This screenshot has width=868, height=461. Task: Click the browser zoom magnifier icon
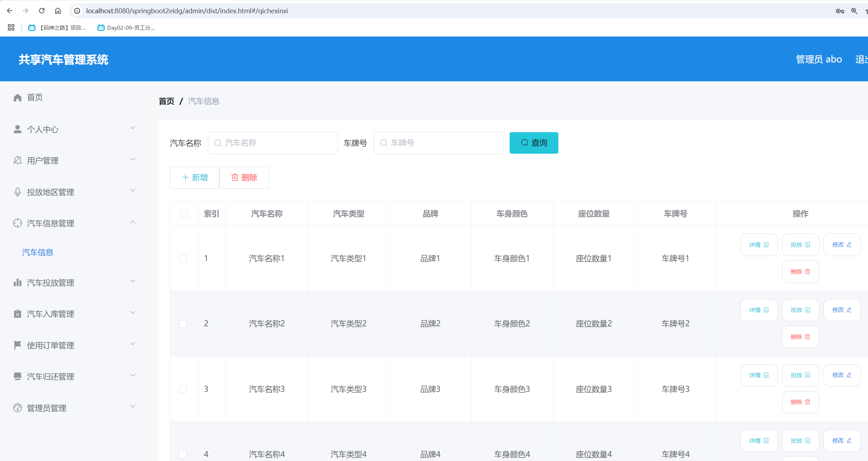point(854,11)
